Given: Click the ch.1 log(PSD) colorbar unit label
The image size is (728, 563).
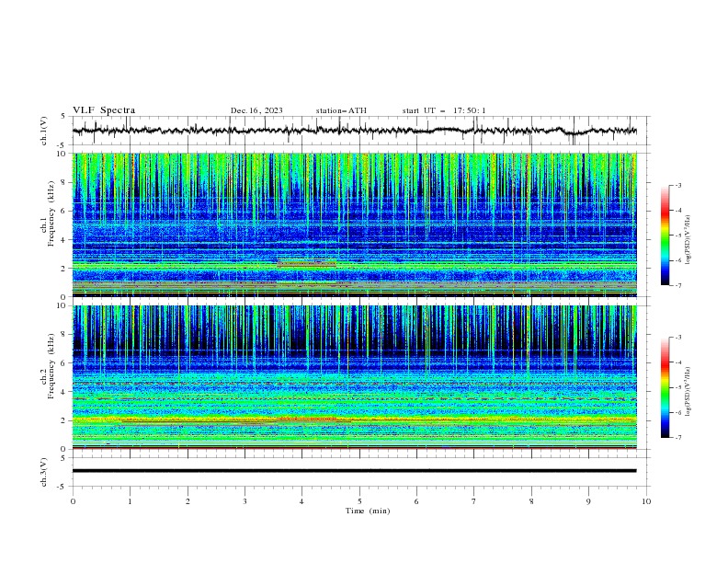Looking at the screenshot, I should [688, 240].
